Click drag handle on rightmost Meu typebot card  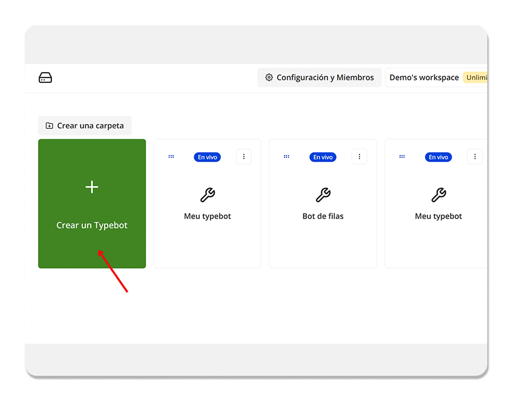[403, 157]
